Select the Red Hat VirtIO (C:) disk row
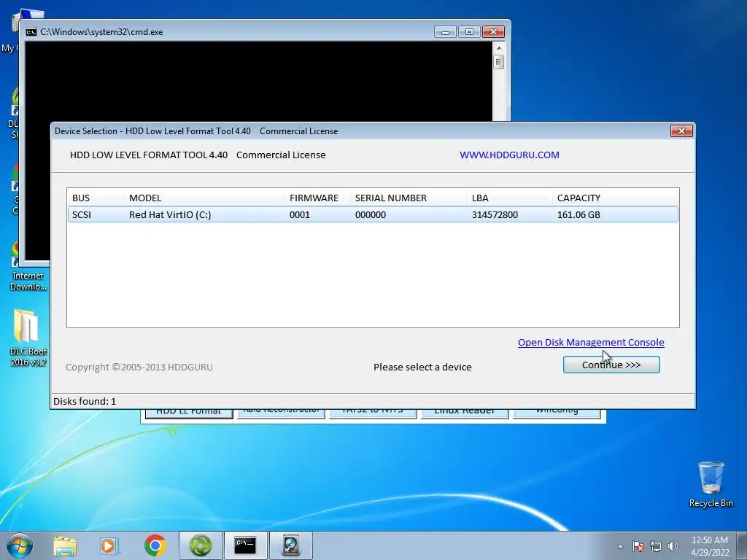Screen dimensions: 747x560 point(373,215)
